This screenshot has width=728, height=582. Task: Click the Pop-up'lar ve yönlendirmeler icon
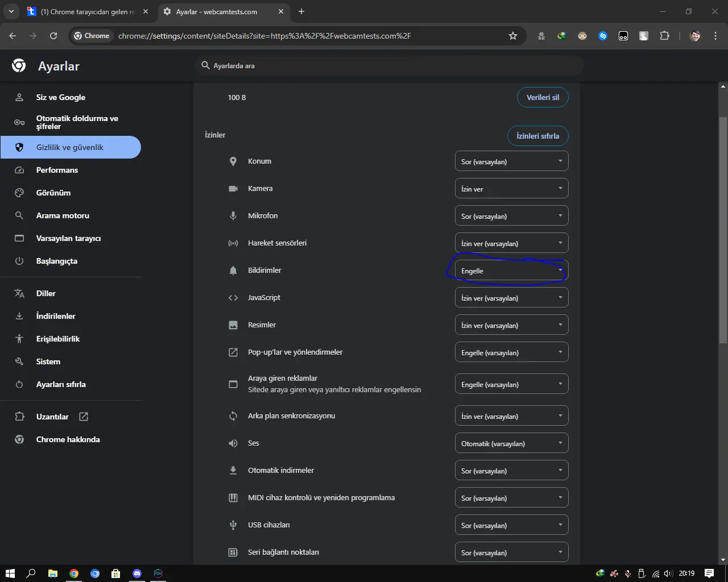233,352
